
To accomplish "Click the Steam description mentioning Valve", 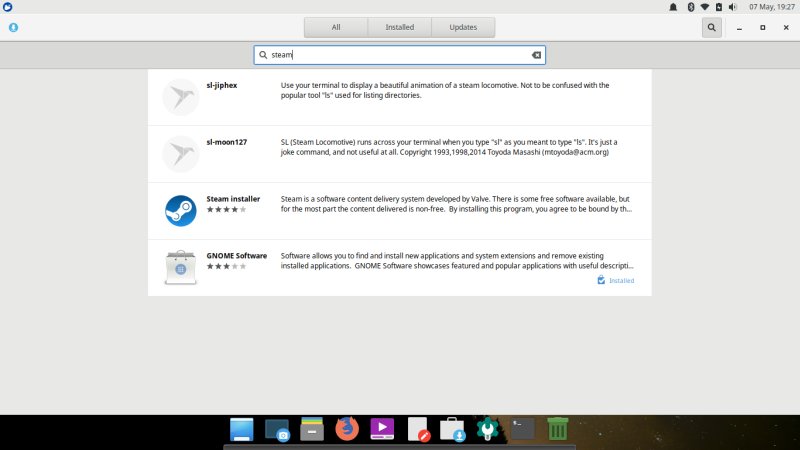I will click(x=456, y=204).
